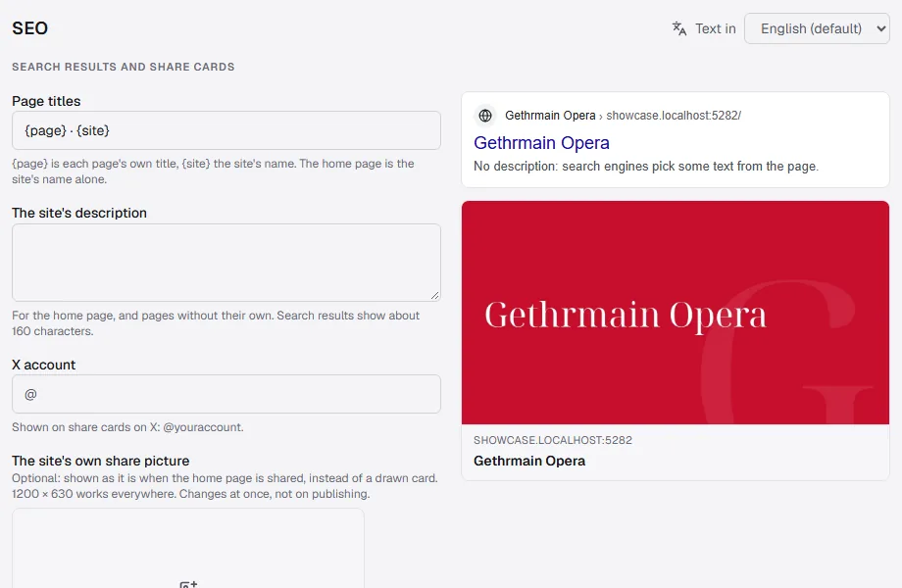
Task: Click 'Shown on share cards on X' hint
Action: (x=127, y=427)
